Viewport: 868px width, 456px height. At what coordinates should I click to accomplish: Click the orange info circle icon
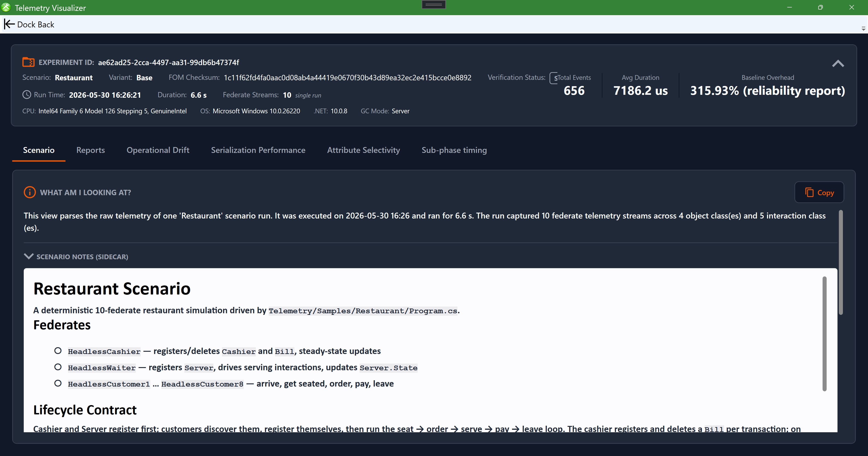click(x=30, y=192)
